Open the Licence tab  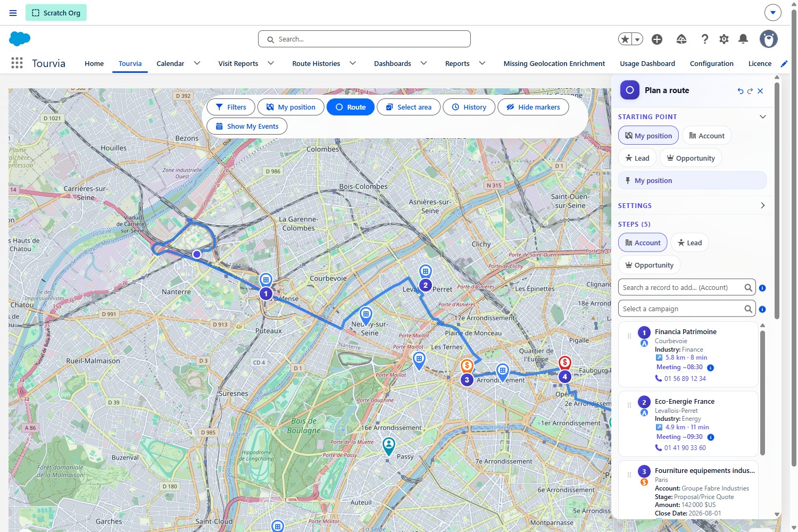pos(760,63)
